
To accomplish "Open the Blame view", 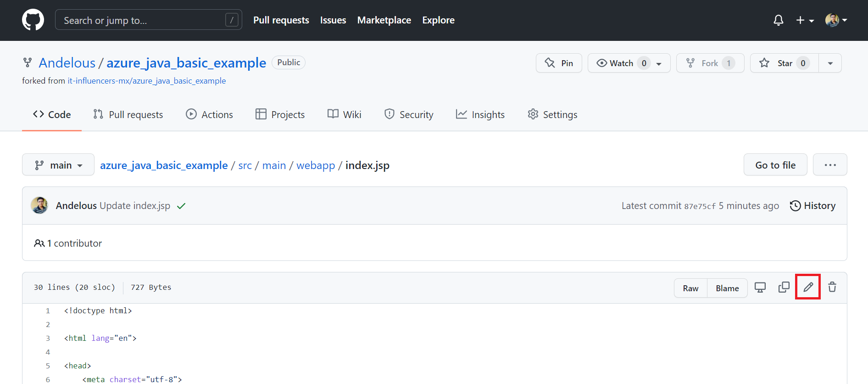I will pyautogui.click(x=727, y=288).
